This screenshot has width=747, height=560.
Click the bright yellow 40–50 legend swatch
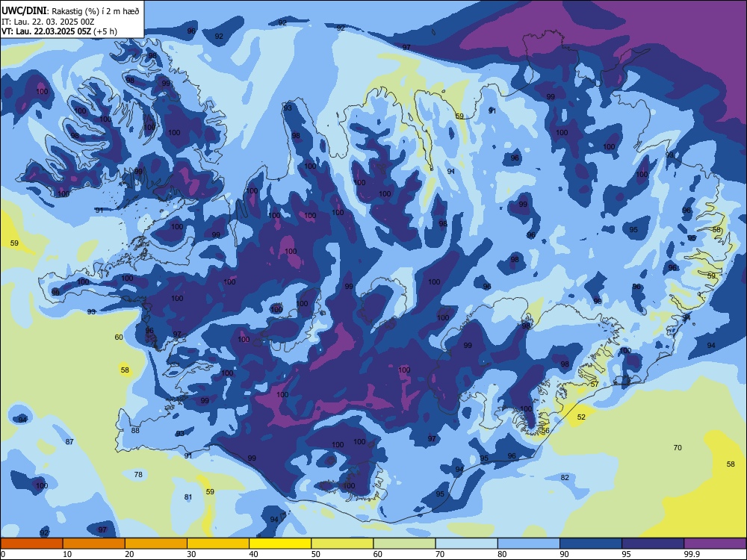280,544
